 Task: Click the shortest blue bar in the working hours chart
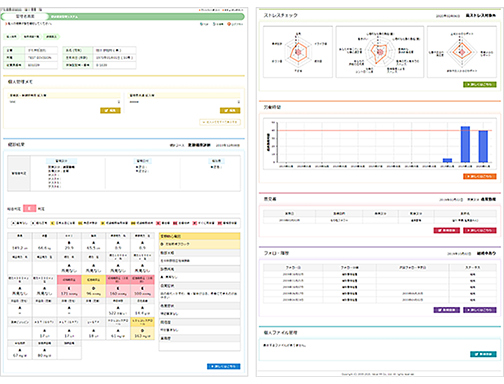447,160
